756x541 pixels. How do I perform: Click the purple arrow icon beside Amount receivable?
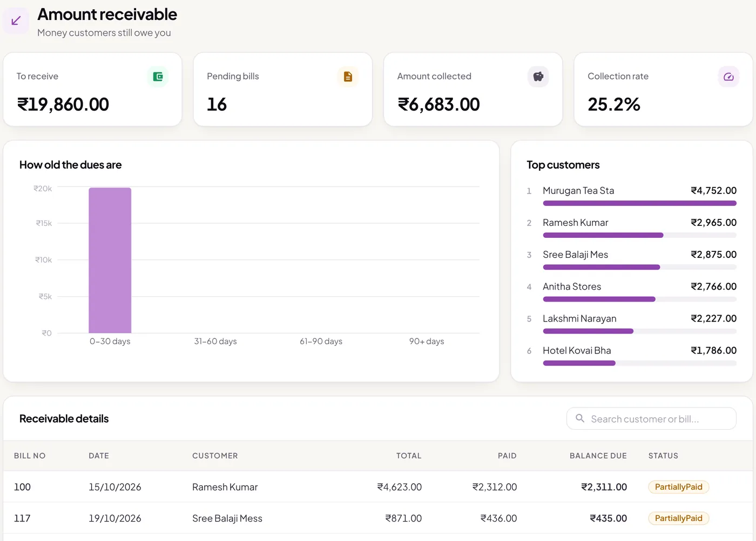click(16, 21)
